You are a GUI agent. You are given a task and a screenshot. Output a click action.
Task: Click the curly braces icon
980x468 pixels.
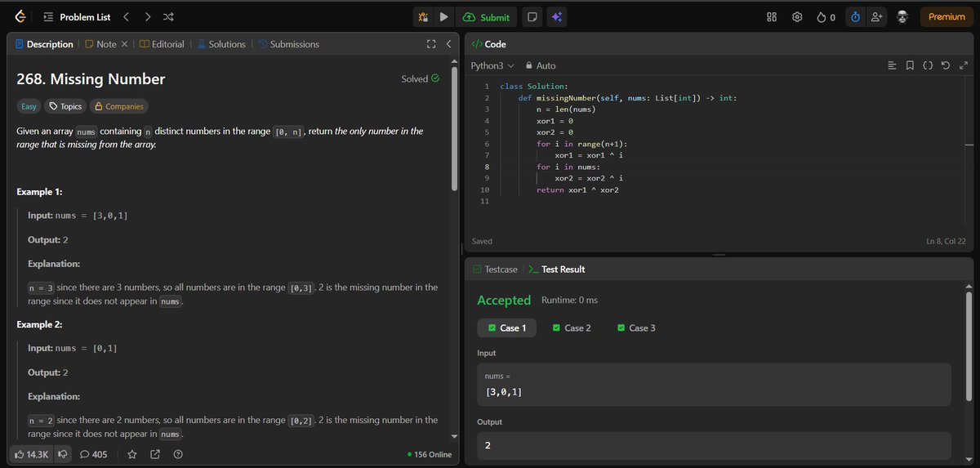tap(928, 65)
